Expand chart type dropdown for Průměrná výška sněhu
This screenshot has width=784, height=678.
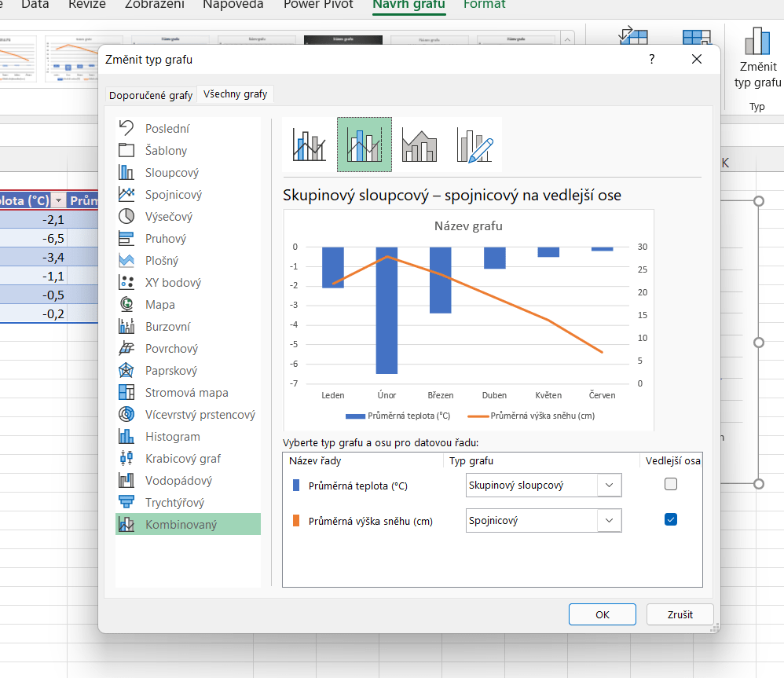click(x=609, y=520)
